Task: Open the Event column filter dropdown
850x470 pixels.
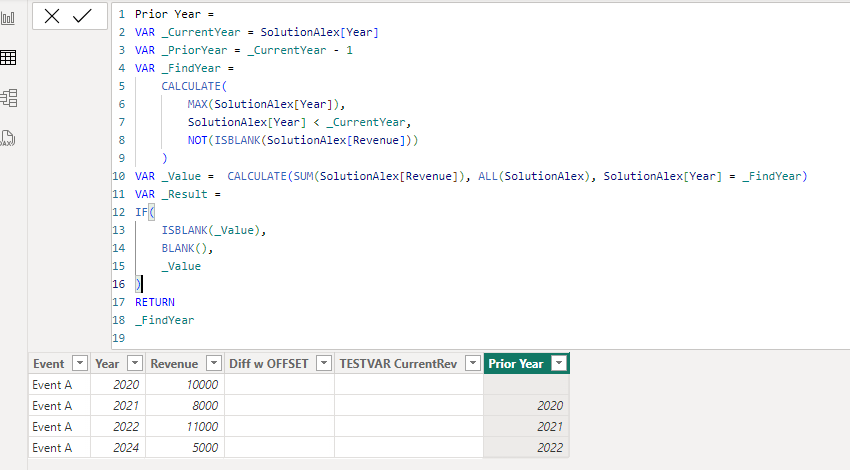Action: pos(80,363)
